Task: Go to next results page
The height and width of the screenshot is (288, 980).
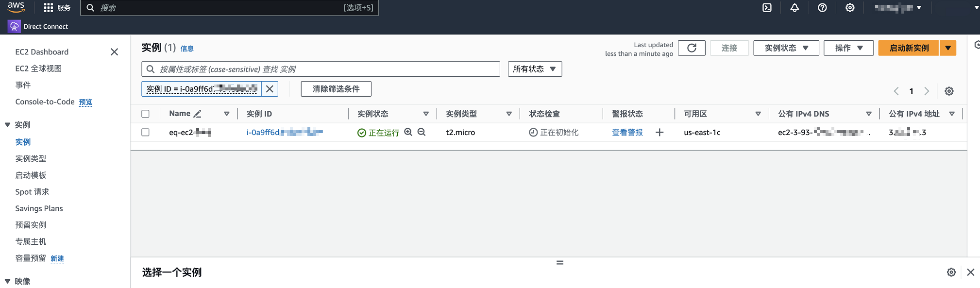Action: point(927,91)
